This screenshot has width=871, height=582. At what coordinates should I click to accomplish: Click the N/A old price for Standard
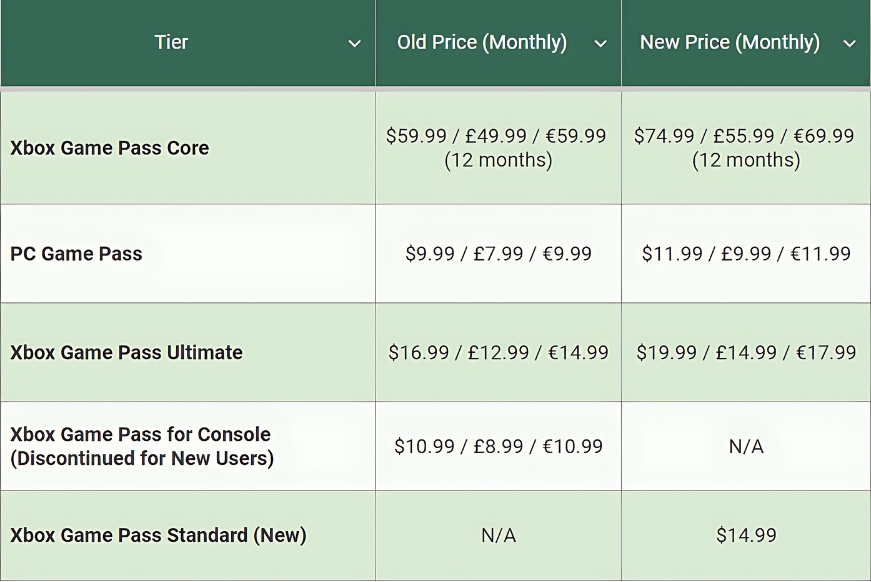pos(498,535)
